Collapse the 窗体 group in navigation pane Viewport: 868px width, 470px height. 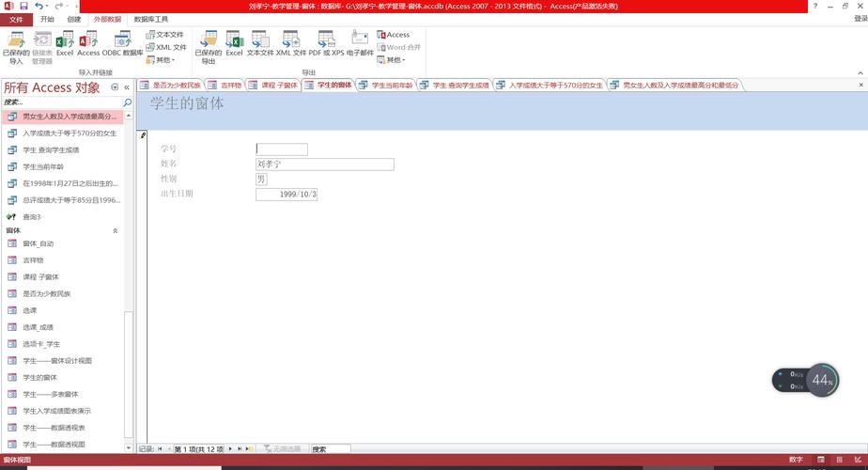(116, 230)
